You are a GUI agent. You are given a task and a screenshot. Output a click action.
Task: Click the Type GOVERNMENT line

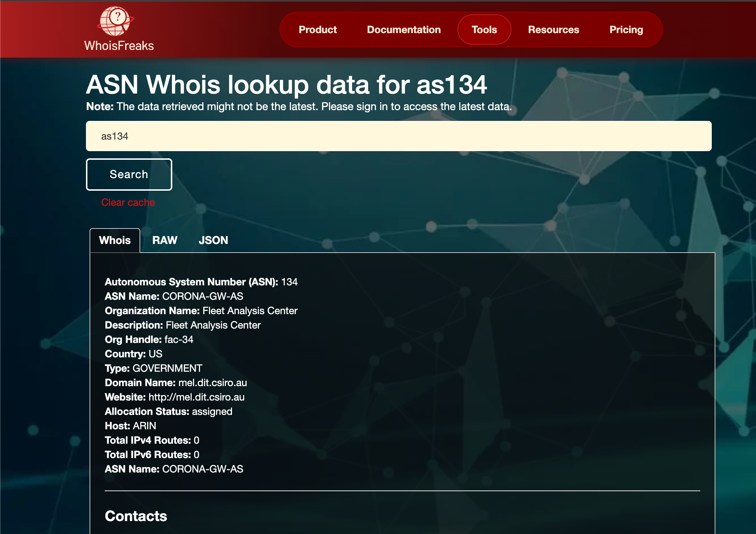(154, 368)
